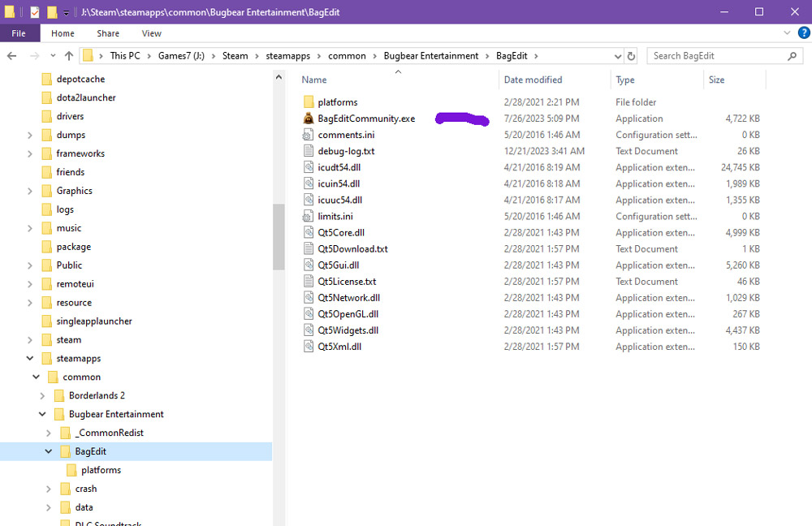Select the comments.ini file icon
This screenshot has width=812, height=526.
coord(308,135)
